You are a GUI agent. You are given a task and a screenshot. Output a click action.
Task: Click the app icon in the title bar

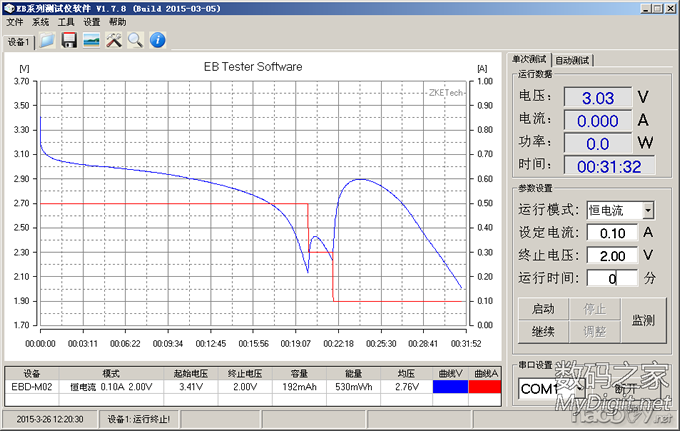click(8, 7)
